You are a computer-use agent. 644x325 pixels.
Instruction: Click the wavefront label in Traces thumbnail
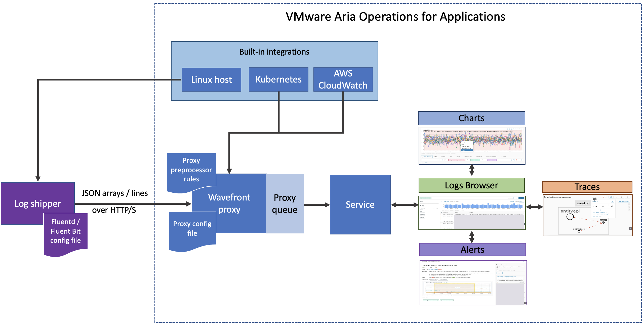583,203
